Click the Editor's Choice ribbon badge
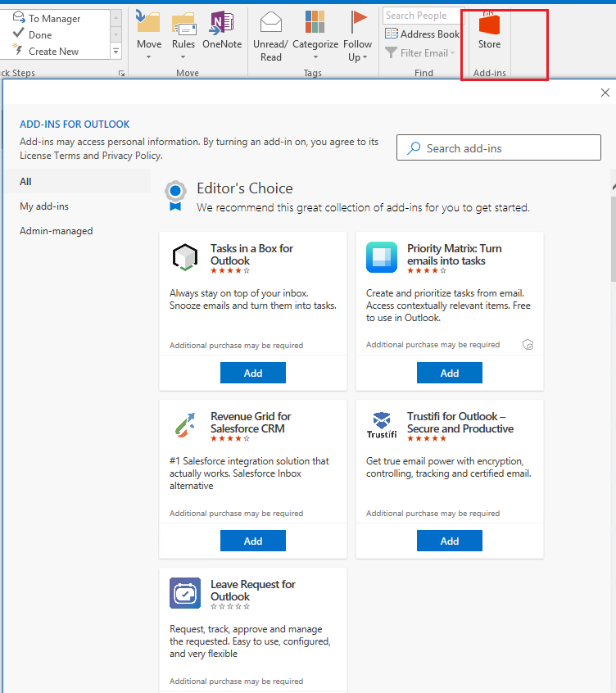 tap(175, 195)
